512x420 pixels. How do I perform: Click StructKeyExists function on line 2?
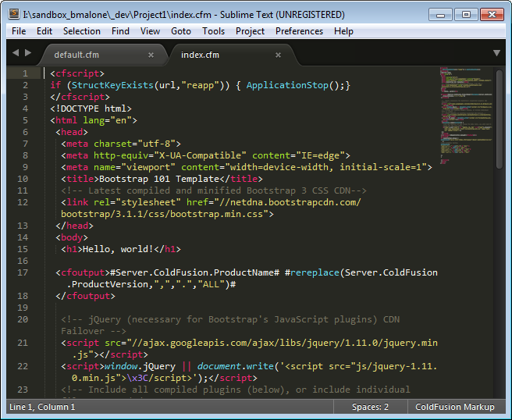112,85
